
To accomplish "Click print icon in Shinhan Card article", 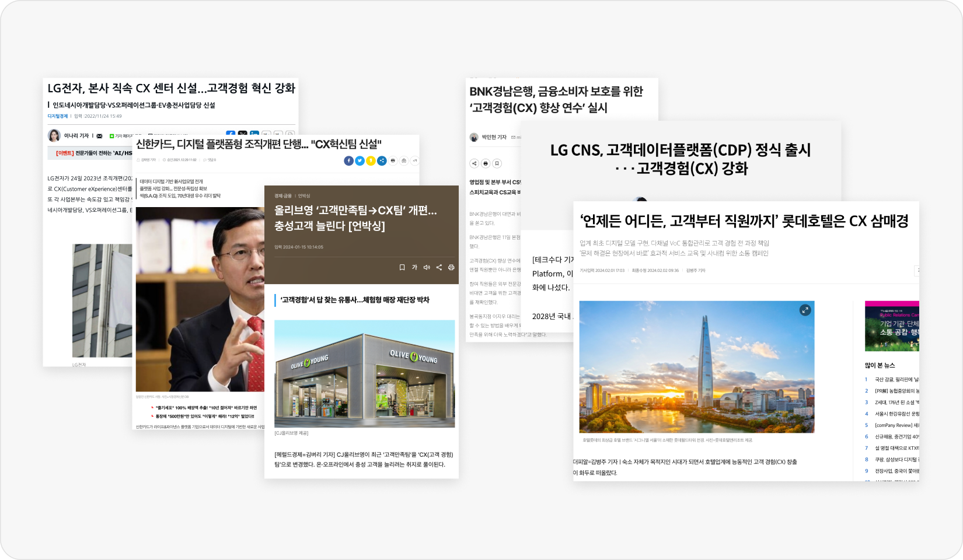I will (393, 161).
